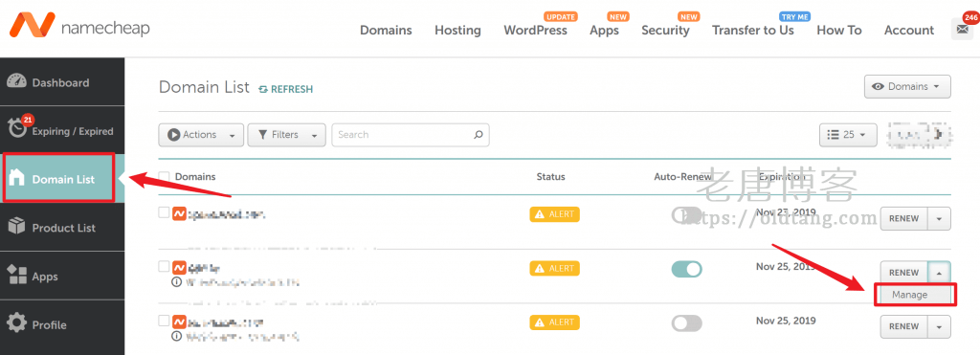Image resolution: width=980 pixels, height=355 pixels.
Task: Open the 25 per page dropdown
Action: [x=848, y=134]
